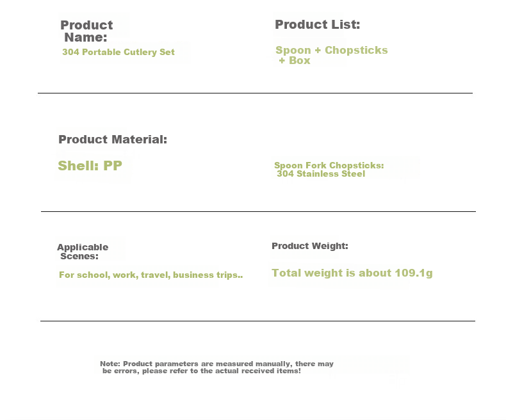Select '304 Stainless Steel' material text
Viewport: 506px width, 420px height.
point(321,174)
